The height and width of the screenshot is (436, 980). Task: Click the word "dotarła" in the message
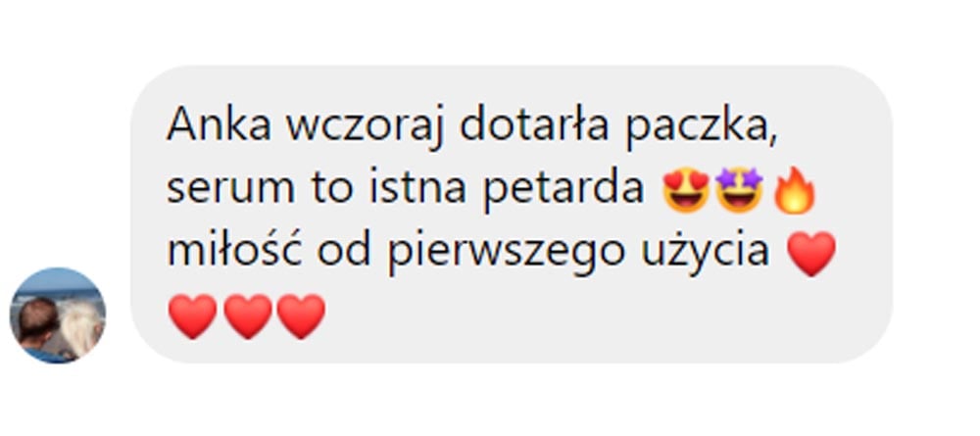tap(534, 125)
